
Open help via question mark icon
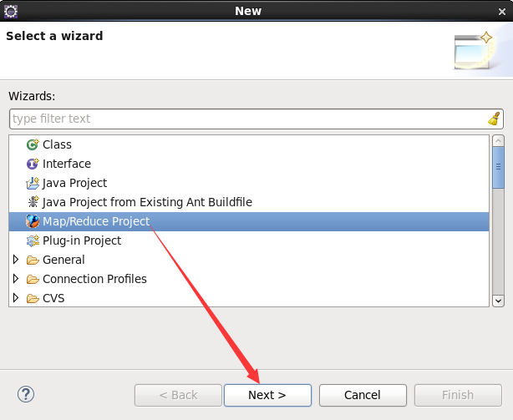click(26, 394)
